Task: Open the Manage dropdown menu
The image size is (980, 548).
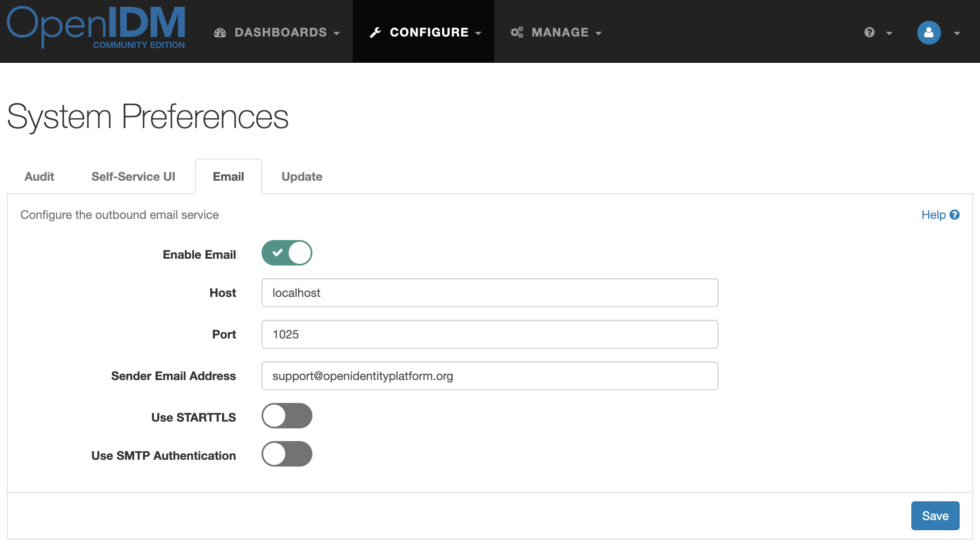Action: pos(560,33)
